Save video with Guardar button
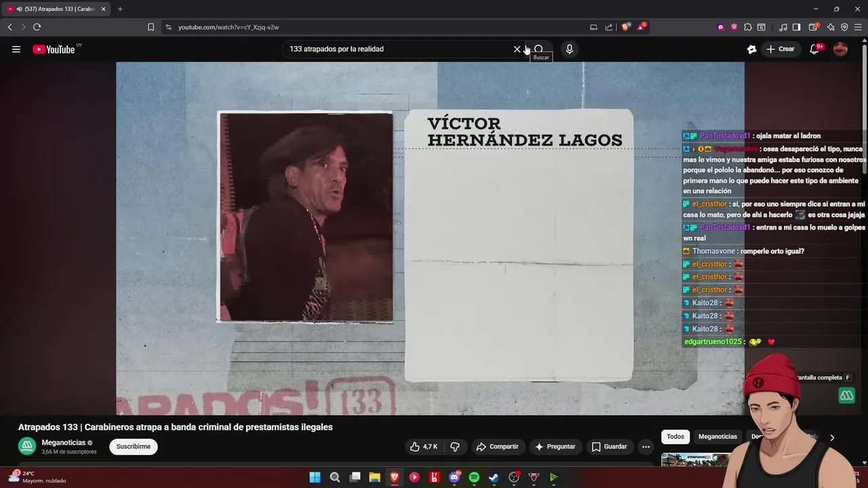 (609, 447)
